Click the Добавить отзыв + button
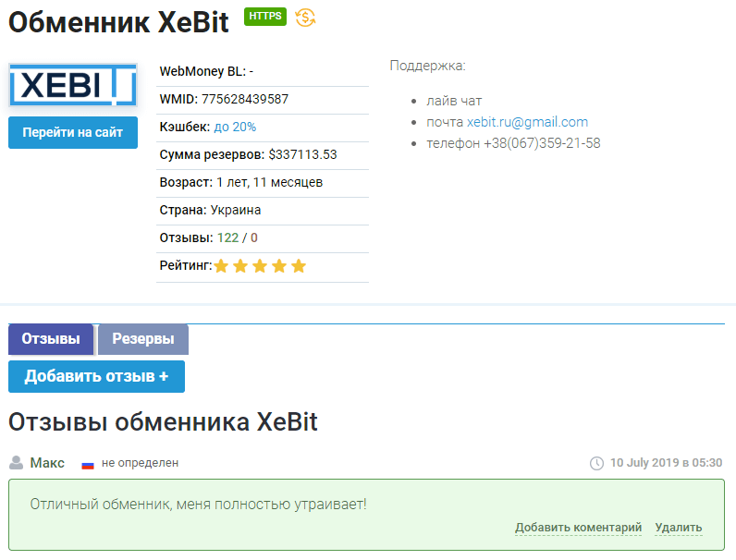The image size is (736, 560). [97, 376]
